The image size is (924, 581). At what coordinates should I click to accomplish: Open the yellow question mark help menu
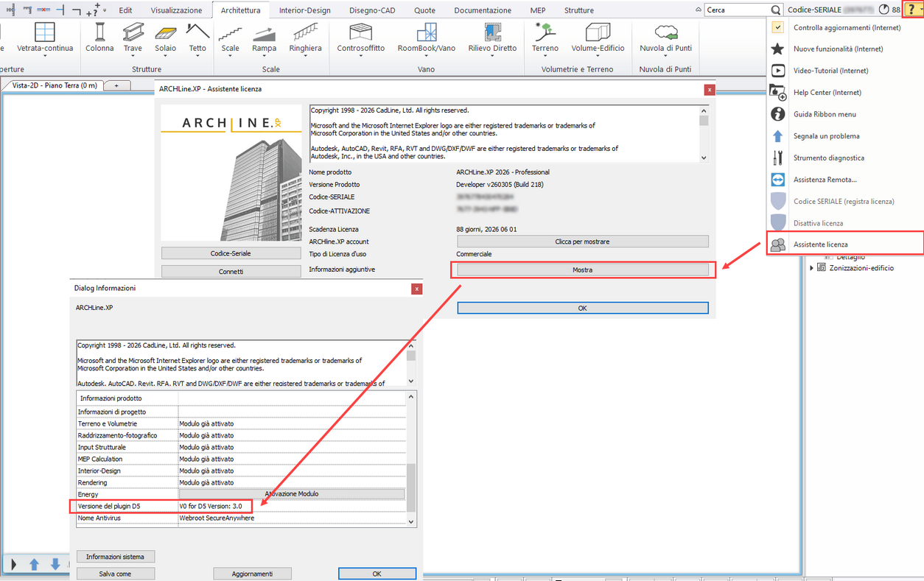tap(913, 10)
